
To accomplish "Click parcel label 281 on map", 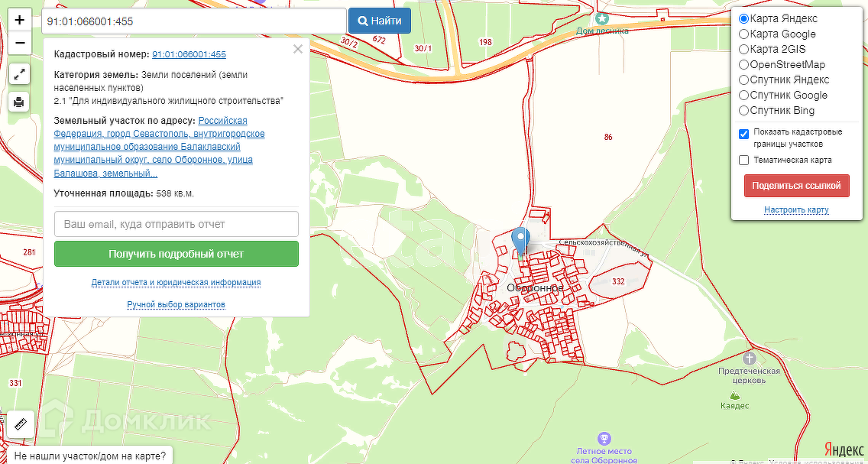I will click(29, 252).
